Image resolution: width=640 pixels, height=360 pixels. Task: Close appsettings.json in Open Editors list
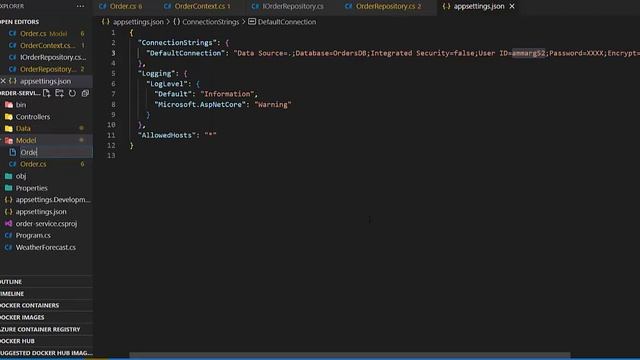[3, 81]
